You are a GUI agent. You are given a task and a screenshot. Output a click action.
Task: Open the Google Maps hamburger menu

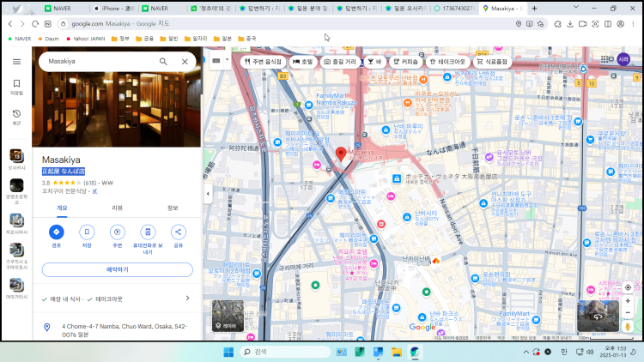(x=16, y=62)
